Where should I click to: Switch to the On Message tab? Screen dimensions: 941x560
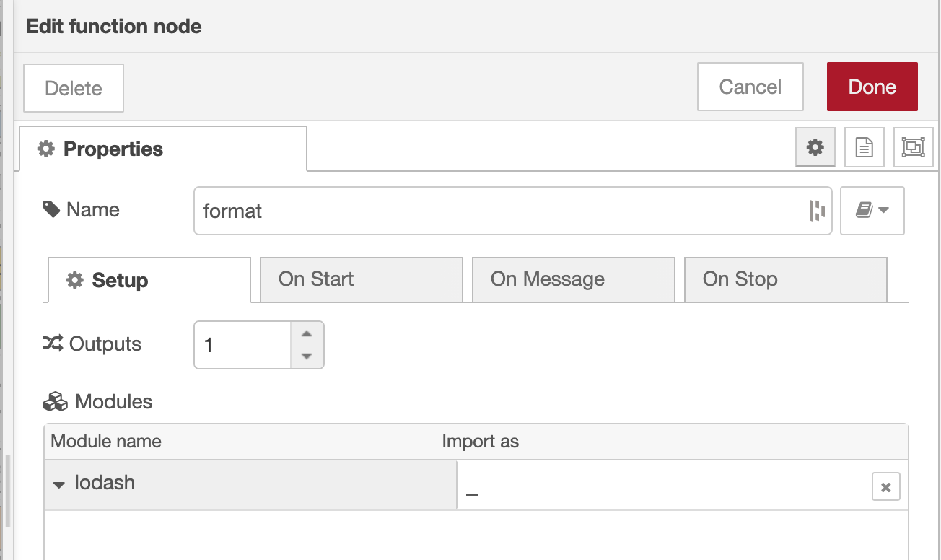click(573, 279)
